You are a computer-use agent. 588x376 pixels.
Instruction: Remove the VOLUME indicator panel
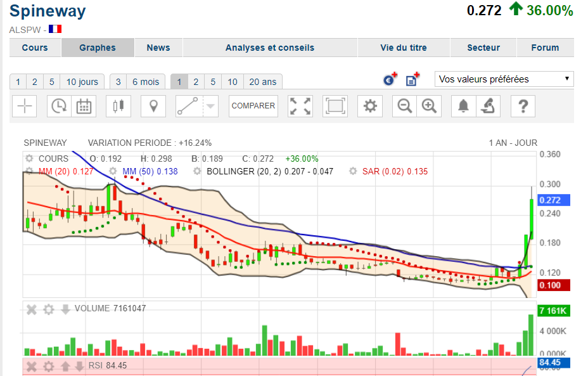click(32, 309)
